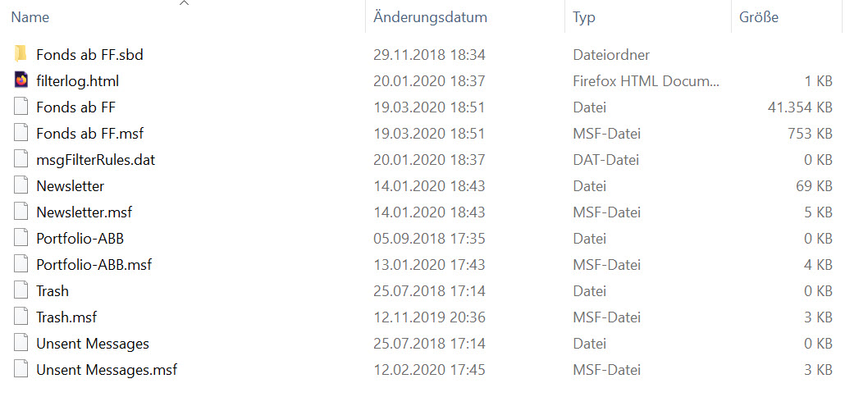Click the msgFilterRules.dat file icon
The height and width of the screenshot is (397, 868).
pyautogui.click(x=21, y=160)
